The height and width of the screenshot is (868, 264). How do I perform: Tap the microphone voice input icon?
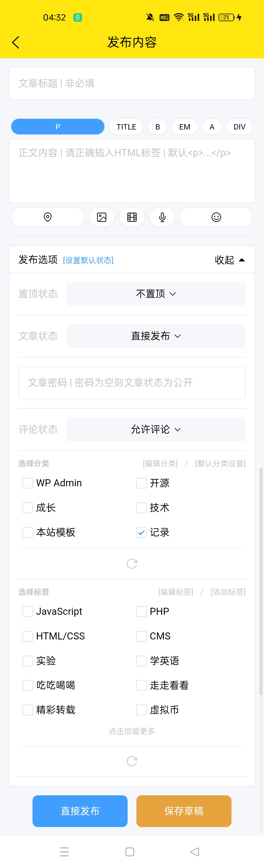point(162,217)
